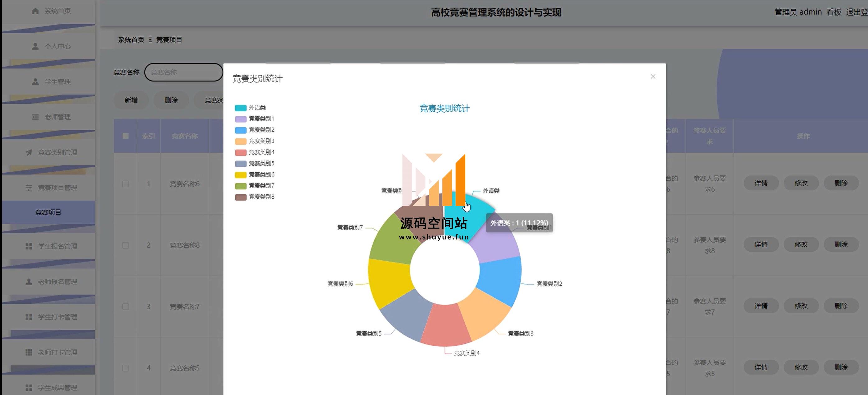Click the 删除 button in the toolbar
Image resolution: width=868 pixels, height=395 pixels.
(x=171, y=100)
